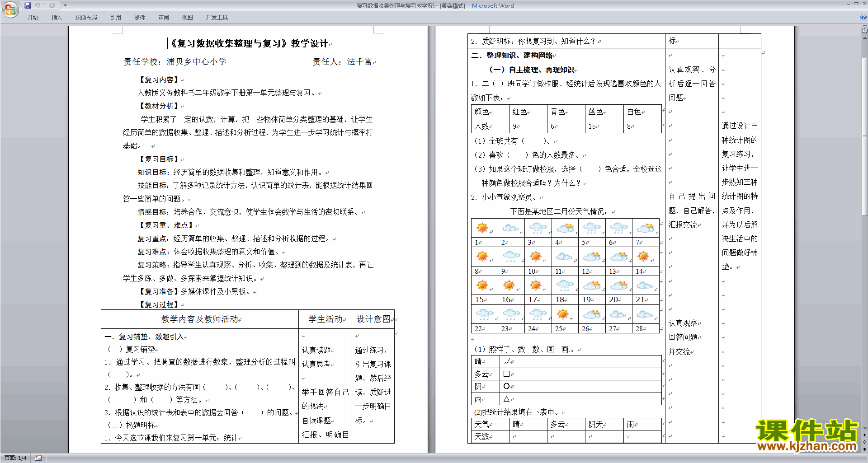This screenshot has height=463, width=868.
Task: Click the 页面: 1/4 page indicator
Action: 15,458
